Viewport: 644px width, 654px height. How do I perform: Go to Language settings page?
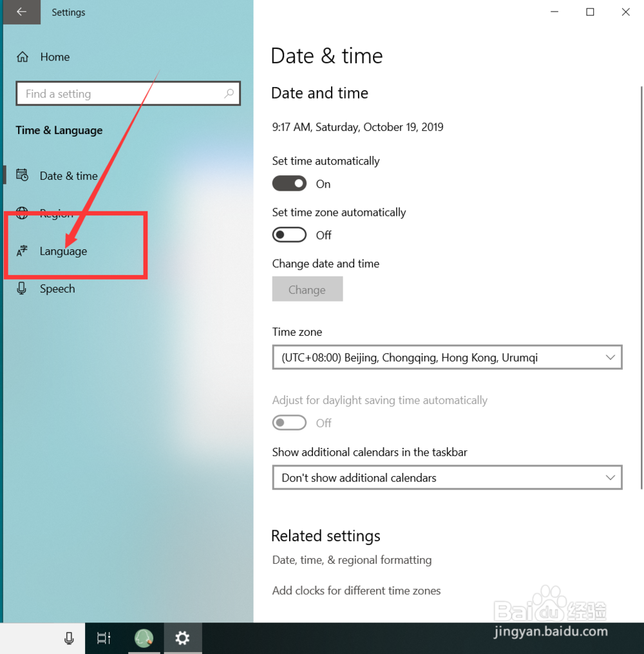tap(63, 251)
